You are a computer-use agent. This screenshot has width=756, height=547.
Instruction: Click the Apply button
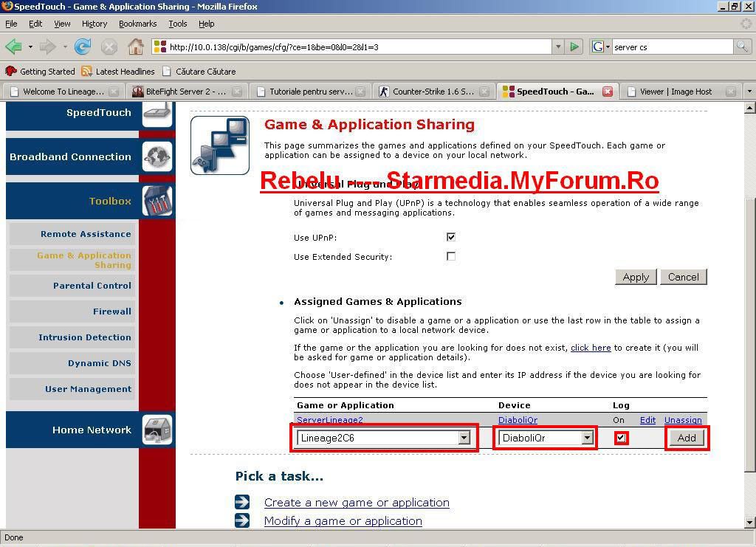point(636,277)
